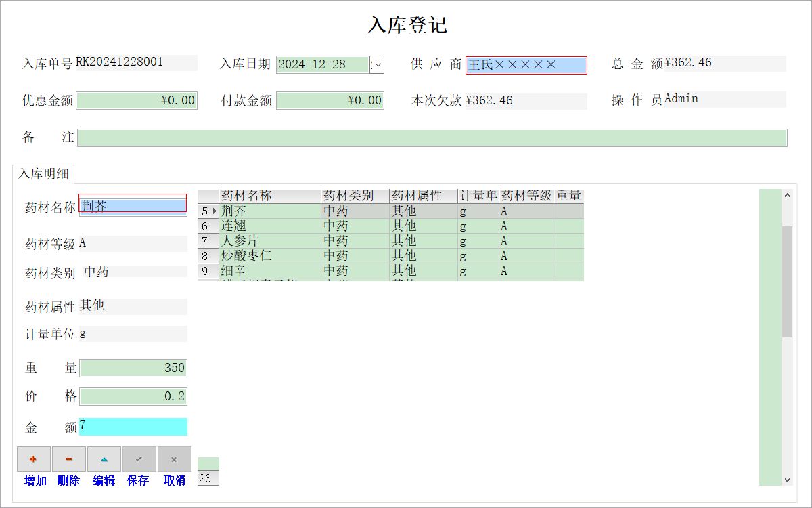
Task: Click the X Cancel (取消) icon
Action: (175, 459)
